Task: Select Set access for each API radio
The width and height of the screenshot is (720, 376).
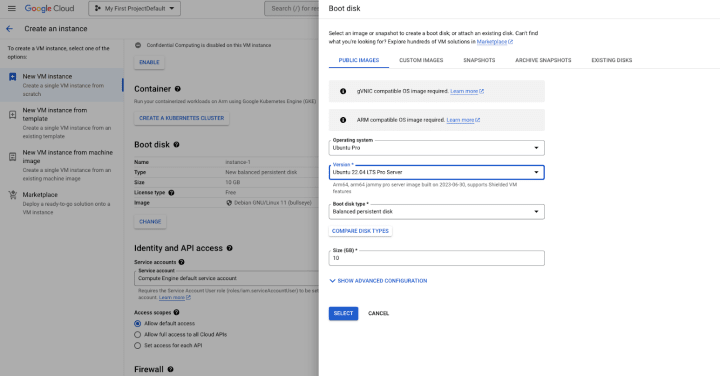Action: 137,346
